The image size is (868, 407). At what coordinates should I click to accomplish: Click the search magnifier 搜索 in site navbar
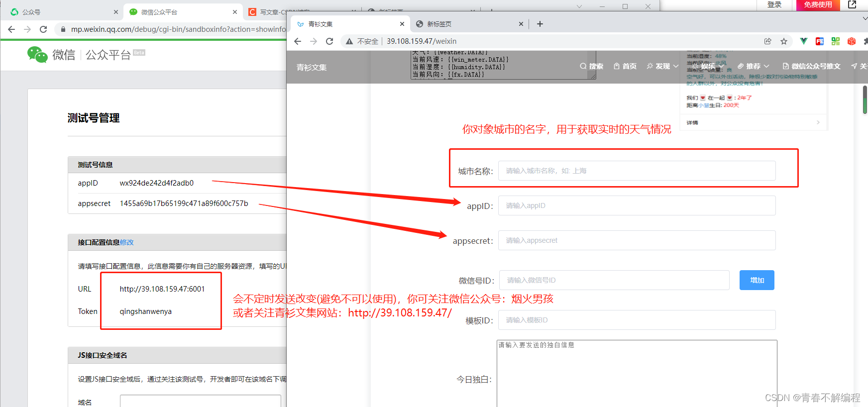[591, 66]
